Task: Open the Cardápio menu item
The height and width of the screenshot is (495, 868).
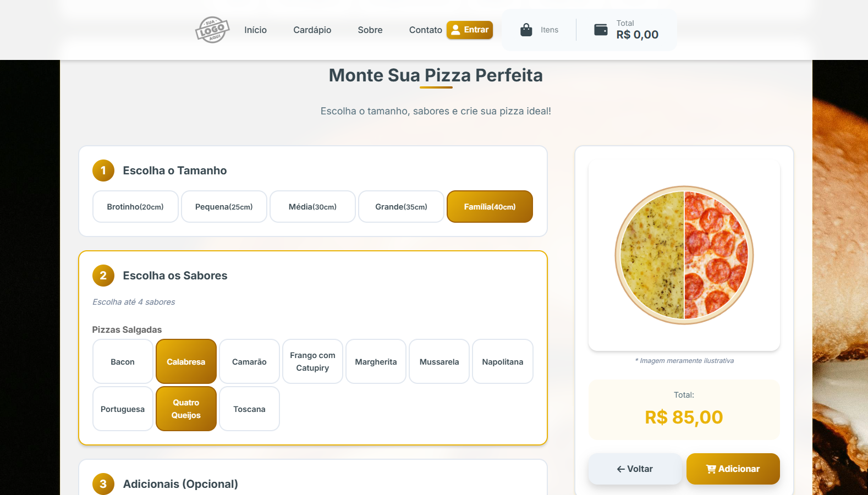Action: coord(312,30)
